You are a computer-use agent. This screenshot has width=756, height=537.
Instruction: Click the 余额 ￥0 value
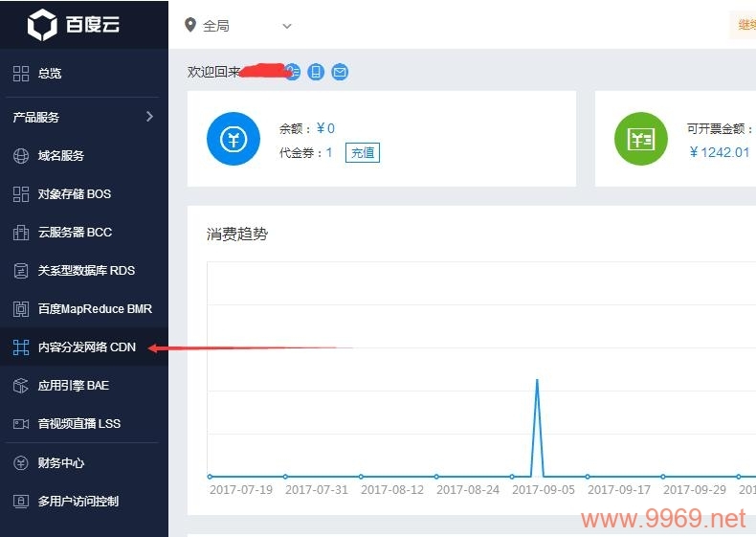pos(326,128)
